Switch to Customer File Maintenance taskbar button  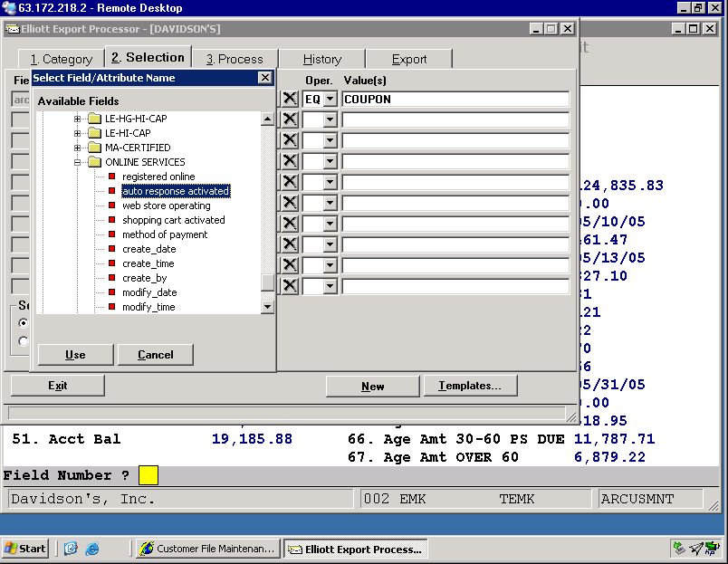[208, 549]
